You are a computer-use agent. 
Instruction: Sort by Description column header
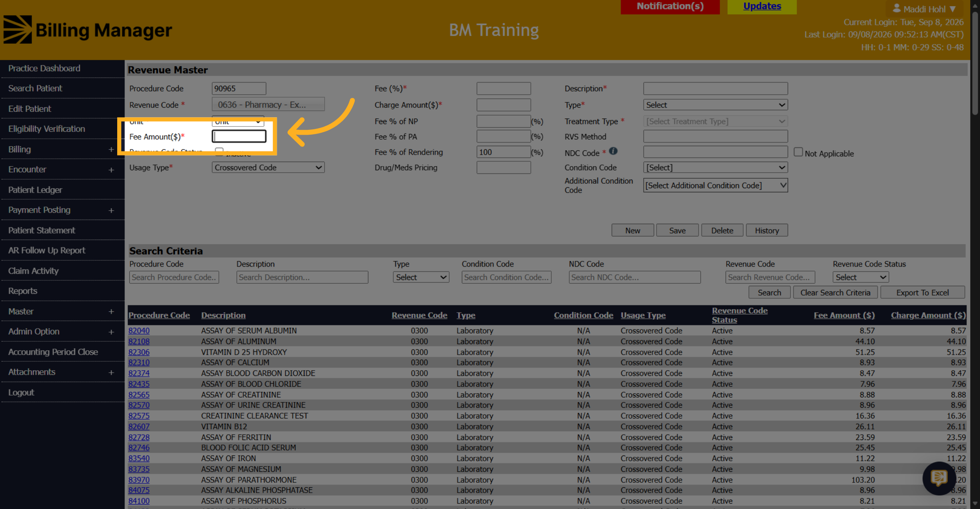[x=223, y=316]
